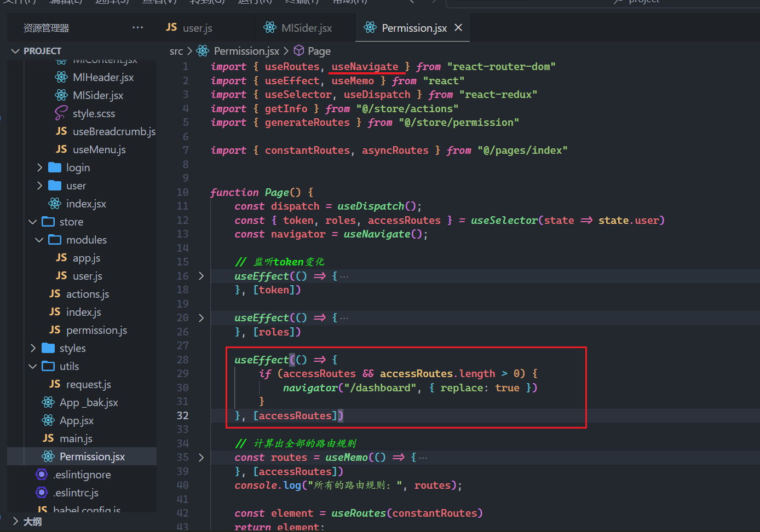The height and width of the screenshot is (532, 760).
Task: Click the Sass icon beside style.scss
Action: point(61,113)
